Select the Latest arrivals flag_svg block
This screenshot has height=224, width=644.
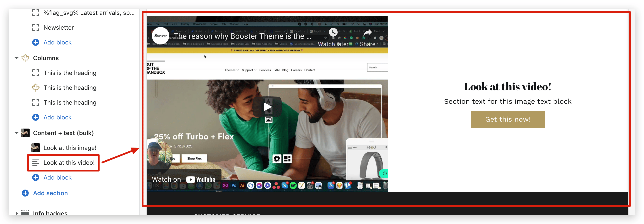pyautogui.click(x=89, y=13)
